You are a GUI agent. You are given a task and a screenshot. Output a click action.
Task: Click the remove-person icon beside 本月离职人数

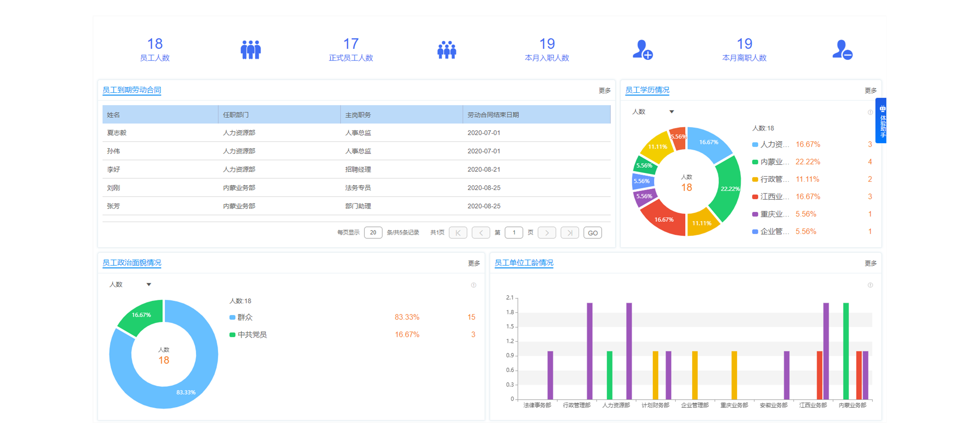[843, 49]
